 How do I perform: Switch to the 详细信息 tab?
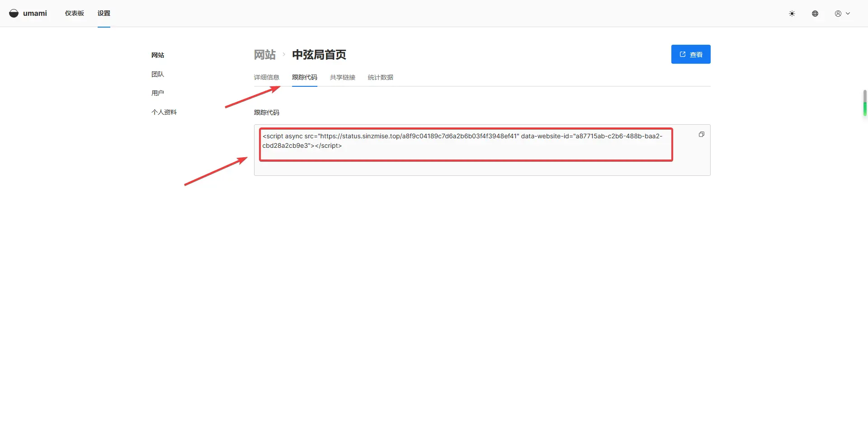coord(267,77)
